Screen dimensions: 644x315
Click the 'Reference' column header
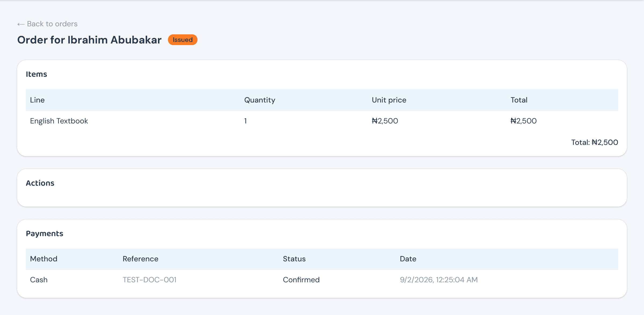click(140, 259)
